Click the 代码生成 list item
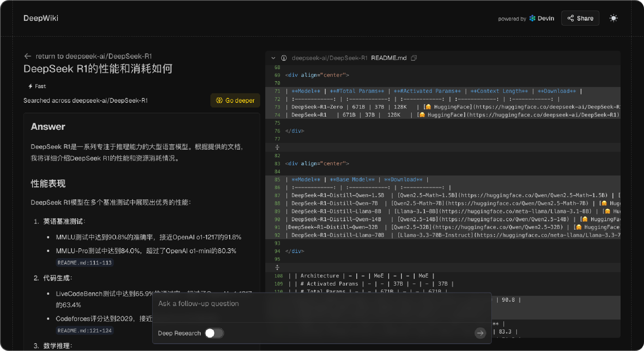The image size is (644, 351). [x=57, y=278]
